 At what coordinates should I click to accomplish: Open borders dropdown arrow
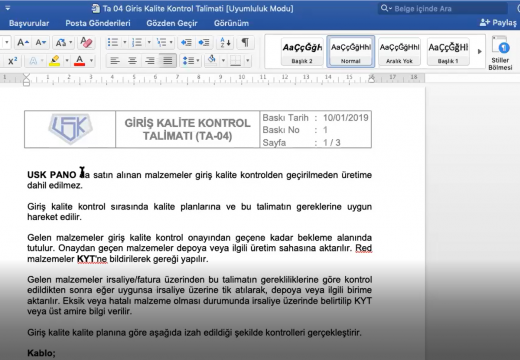click(x=248, y=61)
